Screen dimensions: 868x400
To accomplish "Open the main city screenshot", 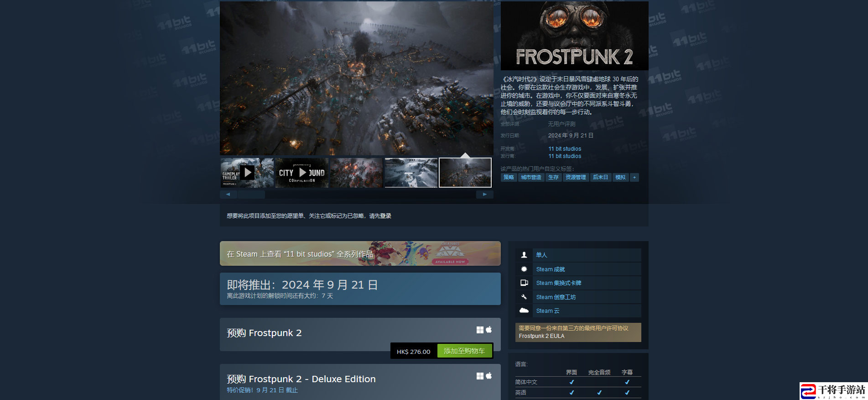I will click(x=357, y=78).
